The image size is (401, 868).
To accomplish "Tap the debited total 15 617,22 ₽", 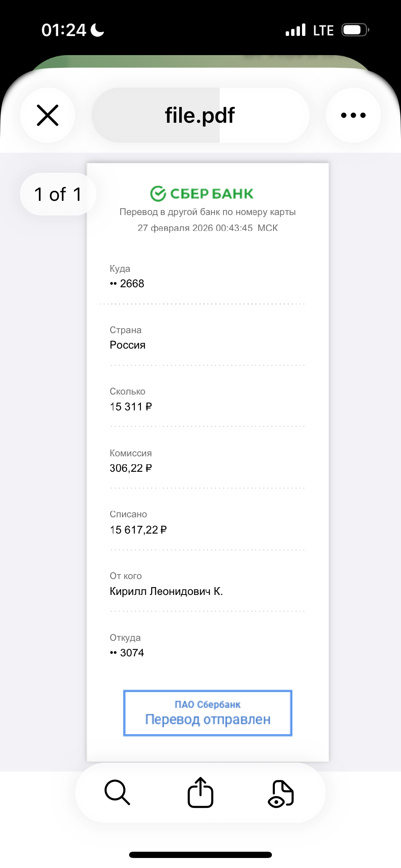I will click(x=138, y=530).
